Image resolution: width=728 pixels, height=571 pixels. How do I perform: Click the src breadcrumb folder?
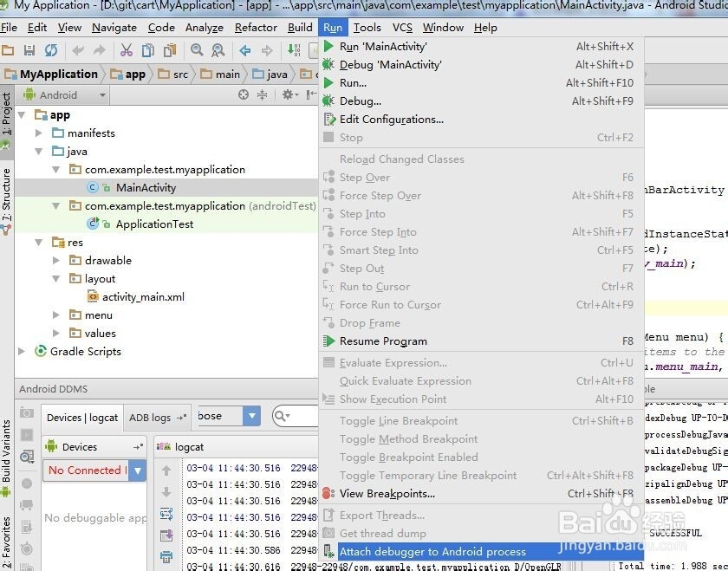pos(173,75)
